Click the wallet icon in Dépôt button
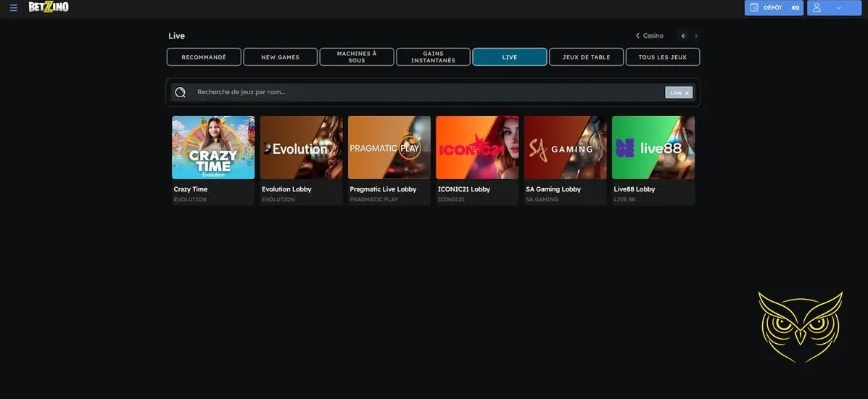 [754, 7]
